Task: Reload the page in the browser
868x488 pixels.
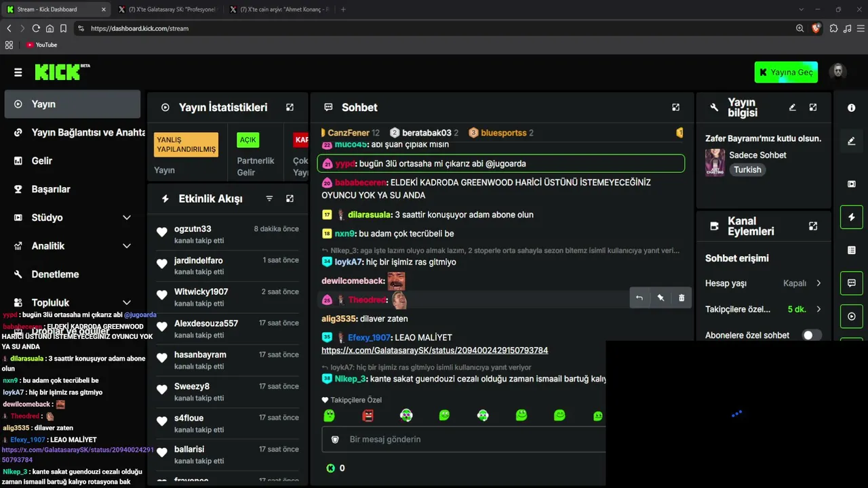Action: click(36, 28)
